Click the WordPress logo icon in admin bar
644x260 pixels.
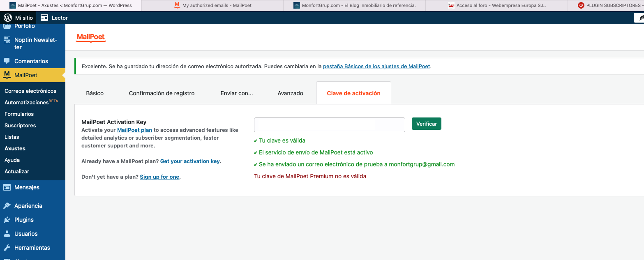(8, 18)
